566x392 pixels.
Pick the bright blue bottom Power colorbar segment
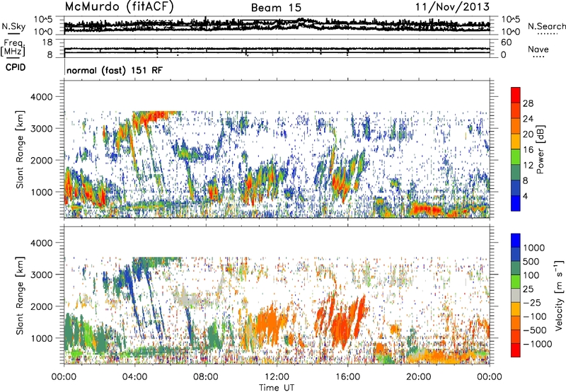pyautogui.click(x=516, y=204)
